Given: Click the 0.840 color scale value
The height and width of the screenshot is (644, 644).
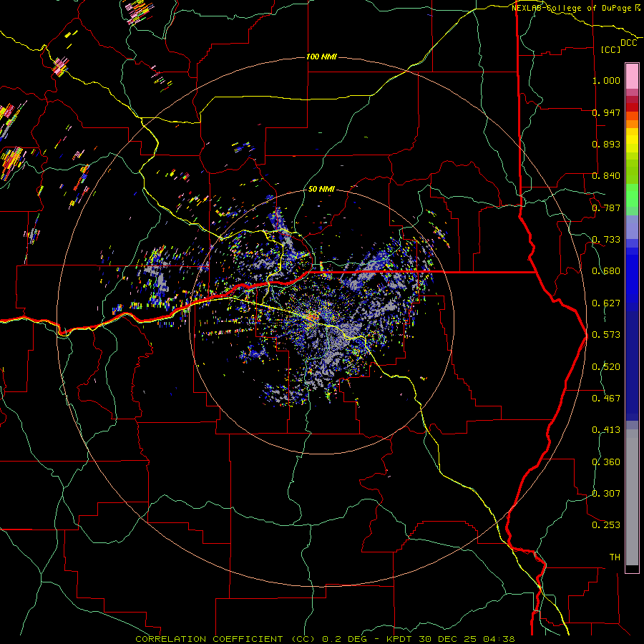Looking at the screenshot, I should tap(606, 176).
